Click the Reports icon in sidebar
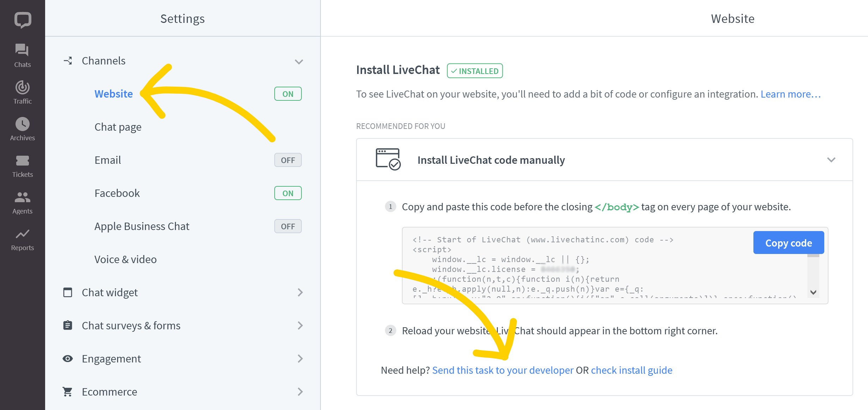 click(x=22, y=235)
